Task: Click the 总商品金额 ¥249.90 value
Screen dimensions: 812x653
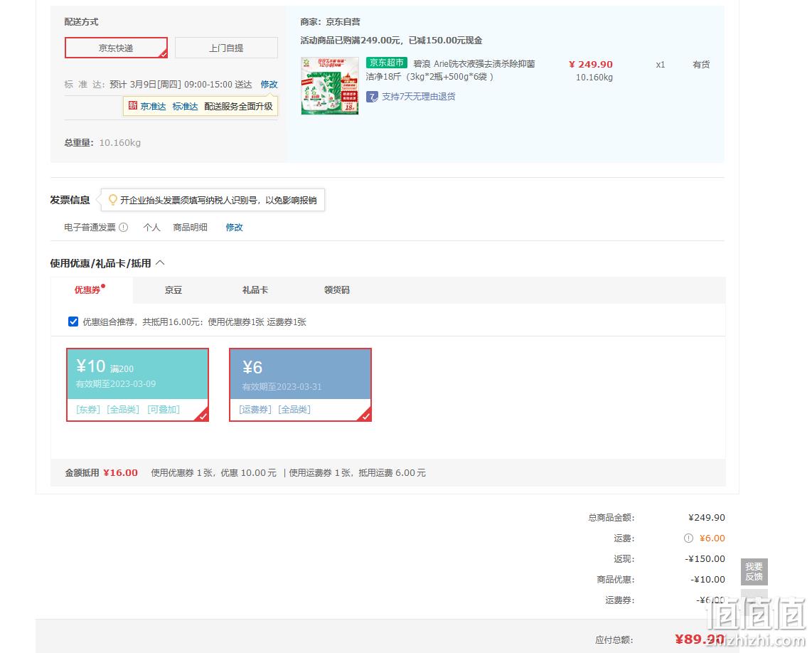Action: coord(706,517)
